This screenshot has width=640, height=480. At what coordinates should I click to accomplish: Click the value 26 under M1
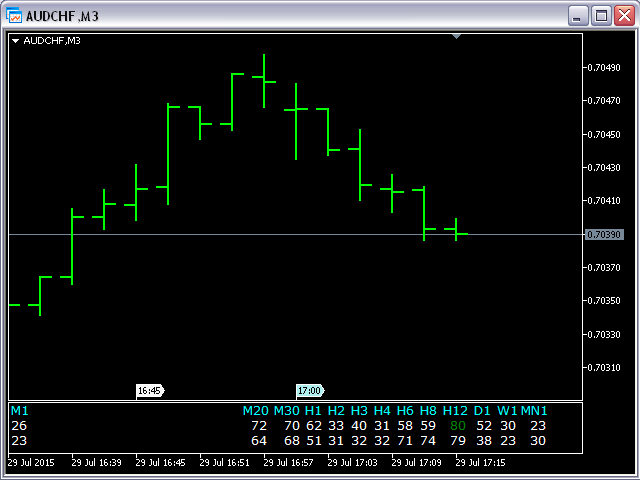(x=19, y=426)
